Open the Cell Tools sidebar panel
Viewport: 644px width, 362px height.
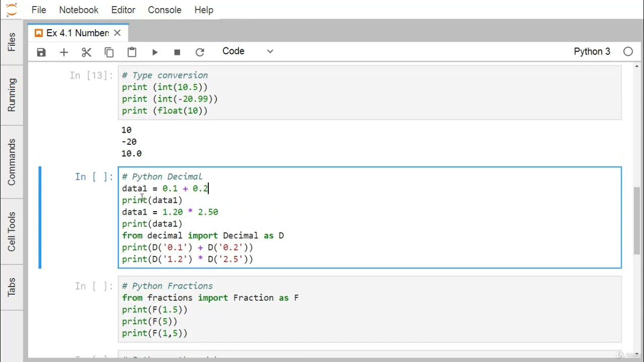pyautogui.click(x=12, y=231)
